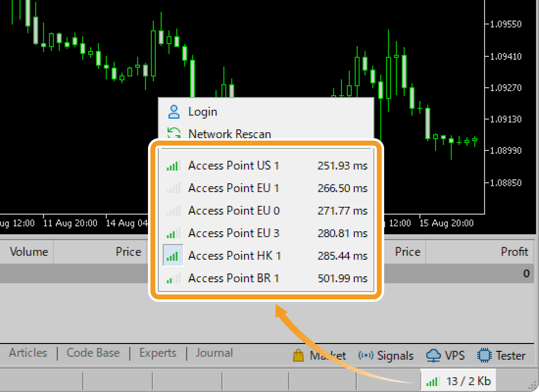Switch to the Experts tab
The image size is (539, 392).
pos(158,353)
